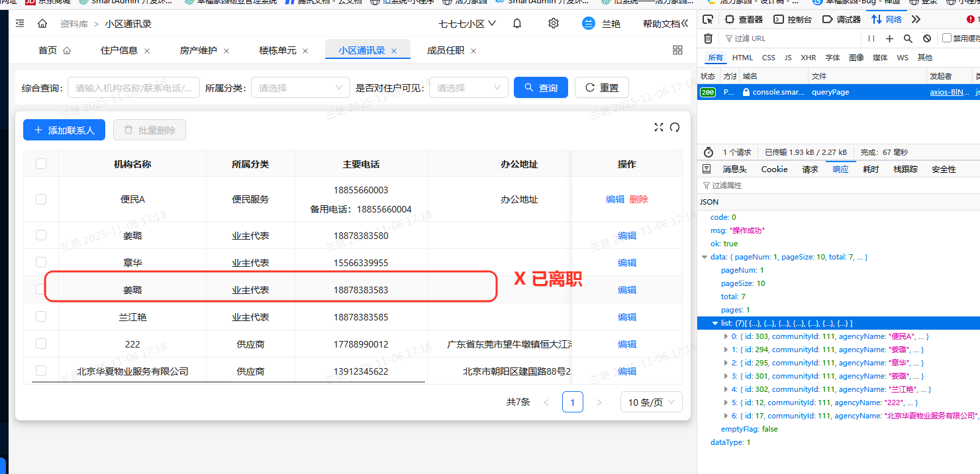Screen dimensions: 980x474
Task: Click the fullscreen table icon
Action: tap(659, 127)
